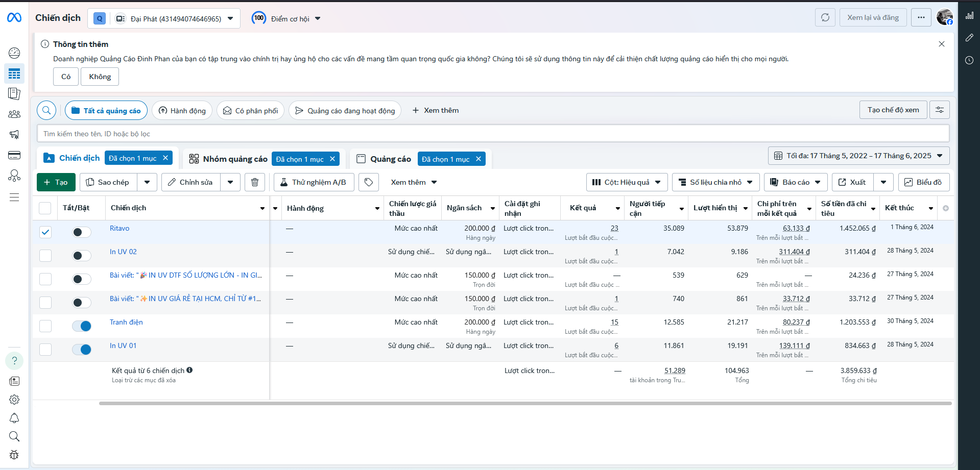
Task: Open the account overview gauge icon in sidebar
Action: coord(14,53)
